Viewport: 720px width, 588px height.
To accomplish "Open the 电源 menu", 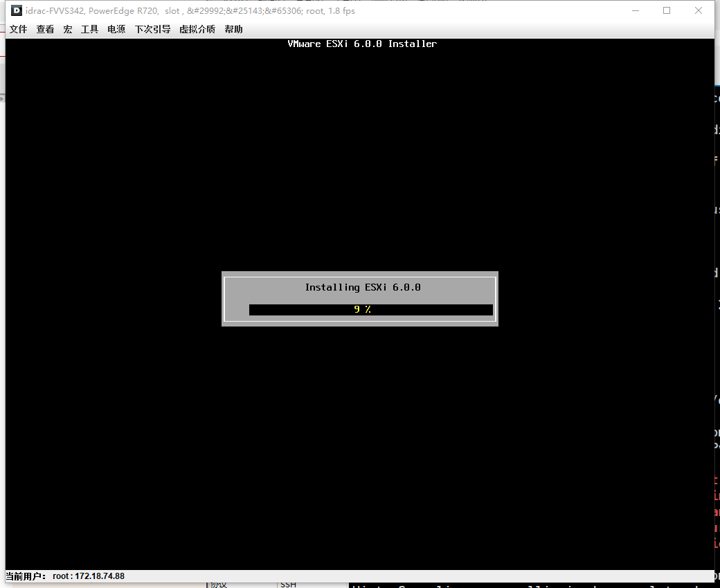I will pos(116,29).
